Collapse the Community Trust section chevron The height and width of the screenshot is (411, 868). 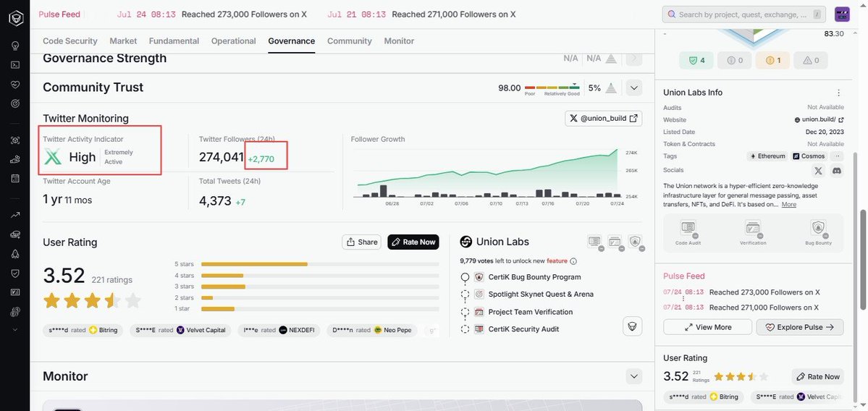tap(634, 88)
